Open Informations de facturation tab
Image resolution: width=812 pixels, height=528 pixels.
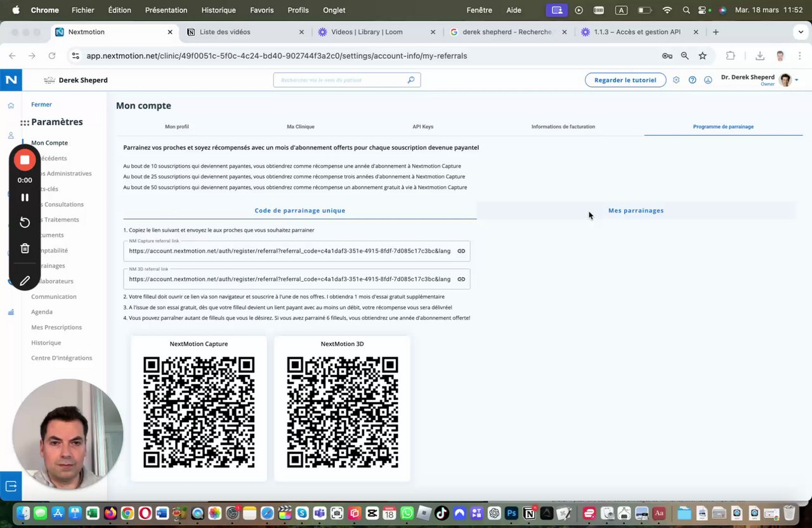point(563,127)
